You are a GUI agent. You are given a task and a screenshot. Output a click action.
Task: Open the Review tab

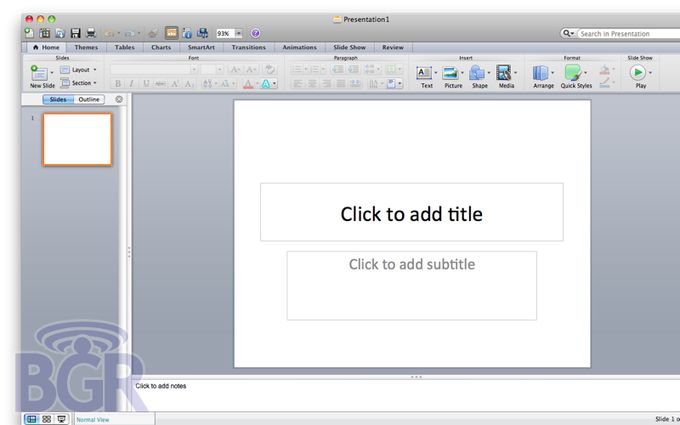pos(393,47)
